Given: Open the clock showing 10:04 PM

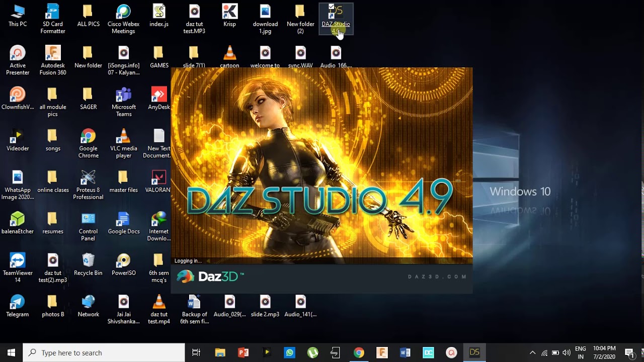Looking at the screenshot, I should coord(604,352).
